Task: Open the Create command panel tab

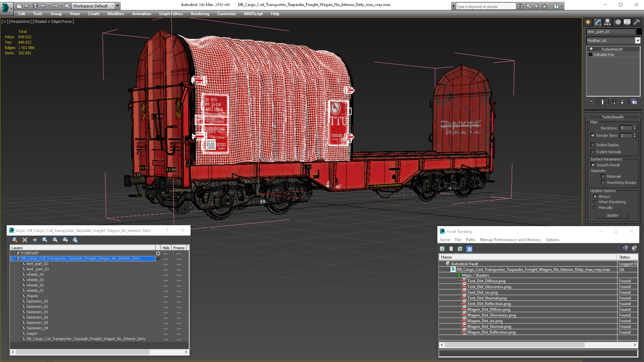Action: pyautogui.click(x=588, y=22)
